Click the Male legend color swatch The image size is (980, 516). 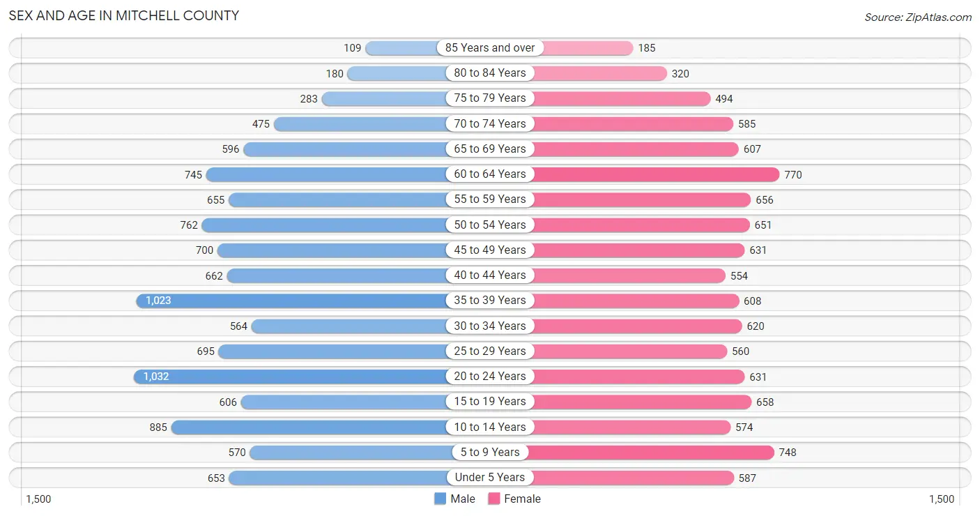tap(440, 499)
